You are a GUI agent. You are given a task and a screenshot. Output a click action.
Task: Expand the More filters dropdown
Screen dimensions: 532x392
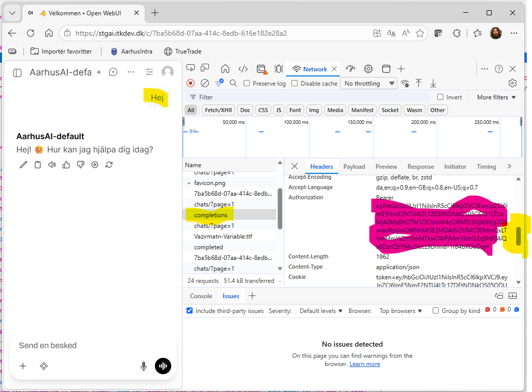(496, 97)
